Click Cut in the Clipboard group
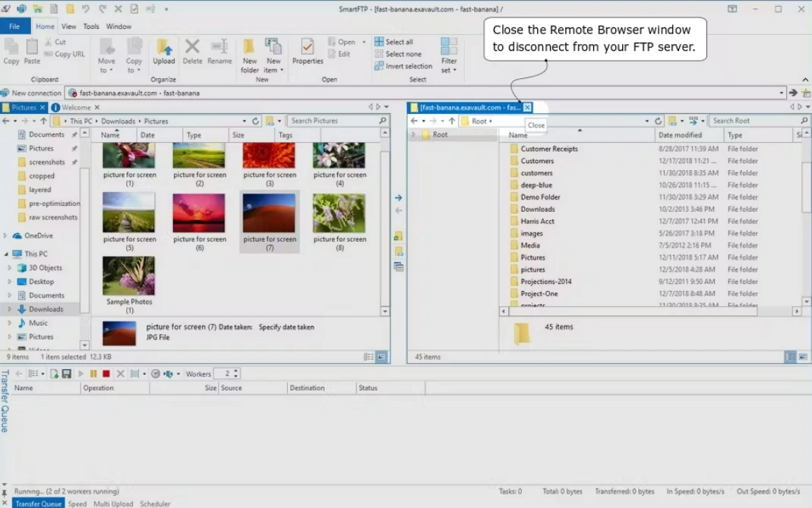 point(56,42)
